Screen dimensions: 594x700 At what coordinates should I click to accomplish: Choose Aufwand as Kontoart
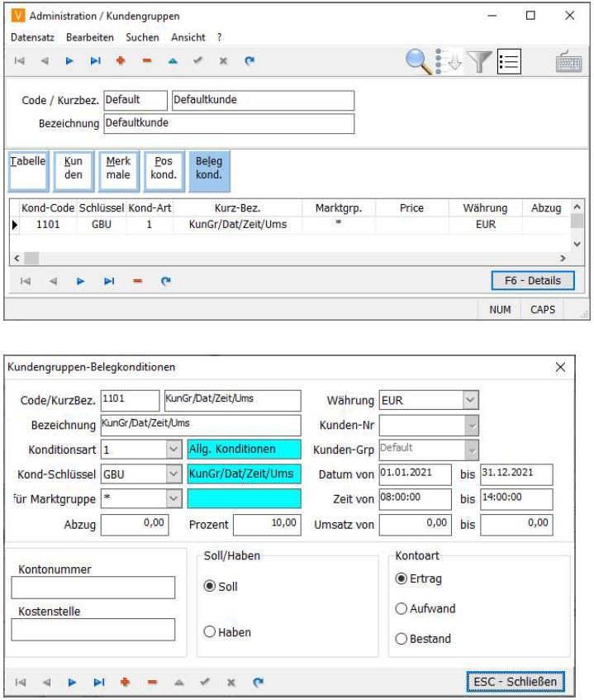pyautogui.click(x=402, y=609)
